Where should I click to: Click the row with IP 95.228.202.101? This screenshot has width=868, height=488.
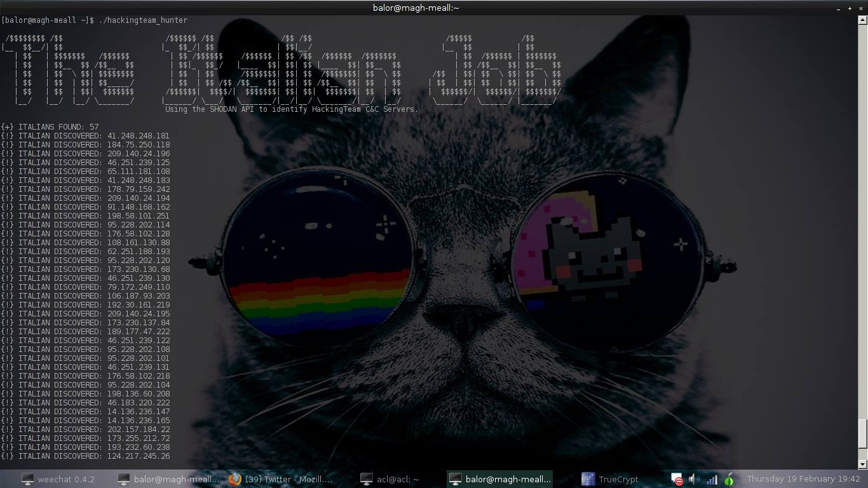coord(85,358)
